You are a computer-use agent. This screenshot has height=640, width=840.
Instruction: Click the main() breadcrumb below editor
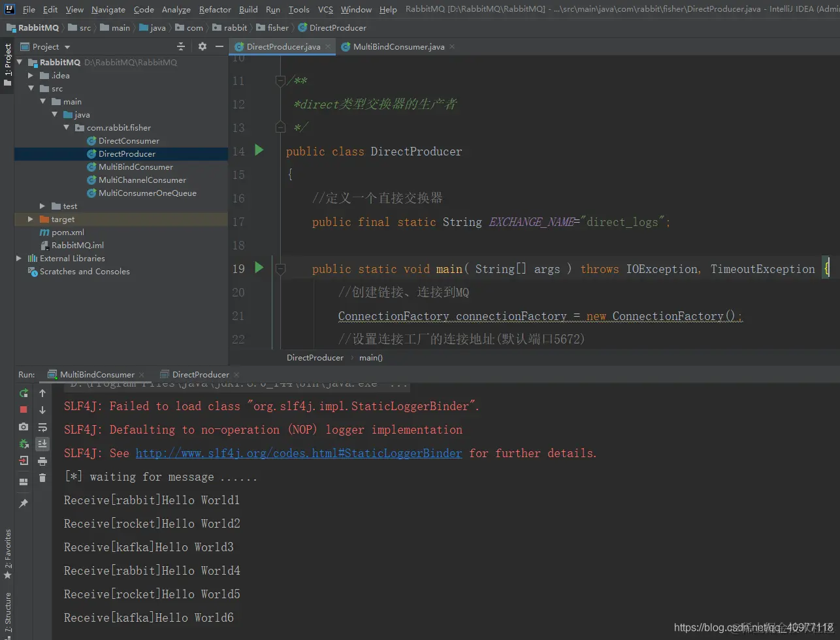pos(371,357)
